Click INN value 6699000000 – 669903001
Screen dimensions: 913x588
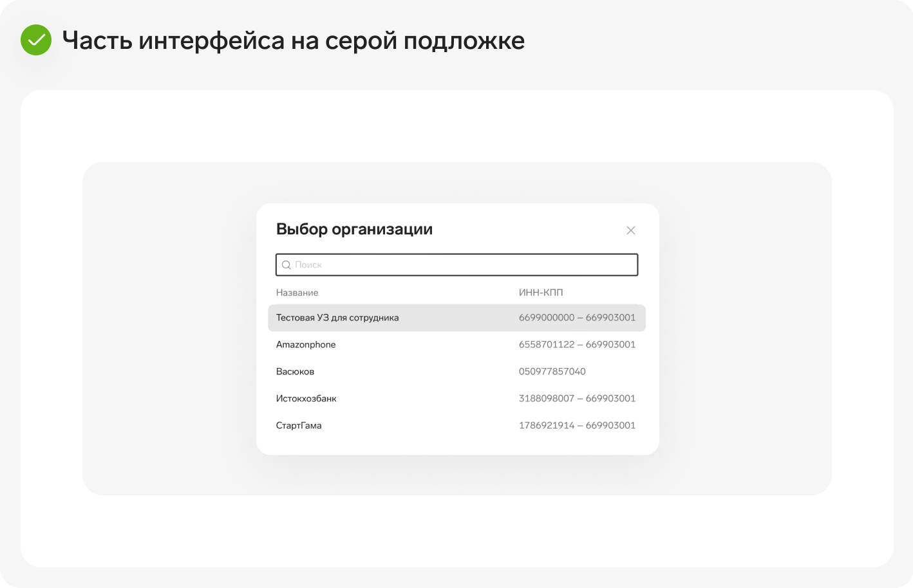coord(577,318)
